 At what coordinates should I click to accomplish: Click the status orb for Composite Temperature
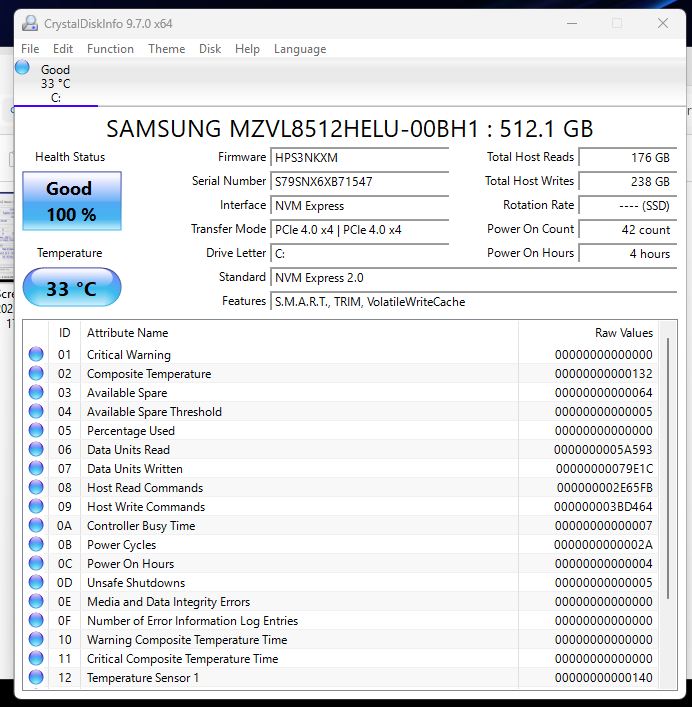(x=36, y=373)
